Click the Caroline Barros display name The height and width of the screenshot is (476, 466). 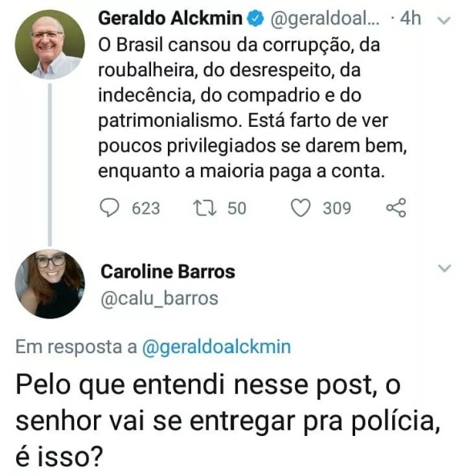tap(168, 271)
